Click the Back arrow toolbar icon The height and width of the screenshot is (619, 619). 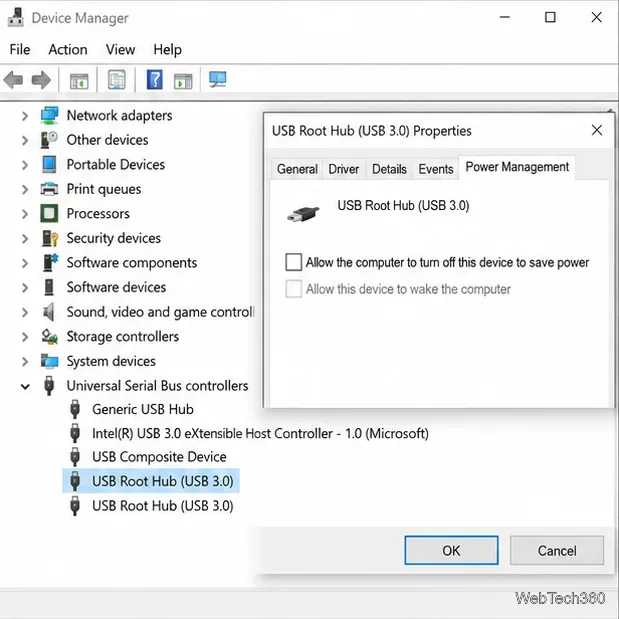click(x=13, y=80)
